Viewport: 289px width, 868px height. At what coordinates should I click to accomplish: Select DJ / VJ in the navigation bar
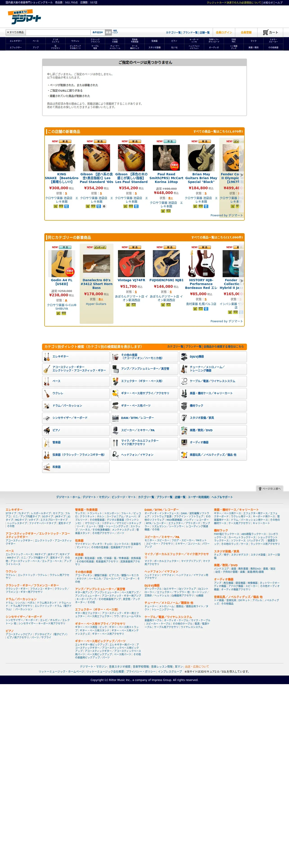(x=174, y=48)
